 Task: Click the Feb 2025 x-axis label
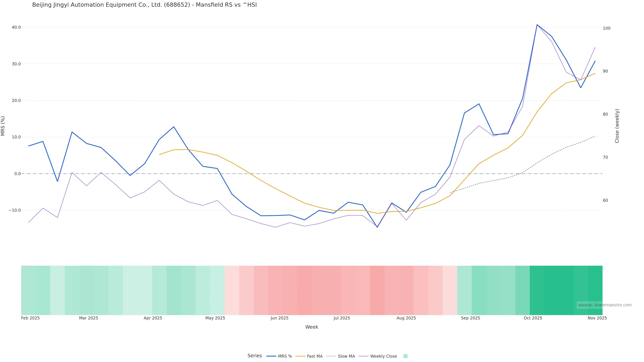[x=31, y=318]
